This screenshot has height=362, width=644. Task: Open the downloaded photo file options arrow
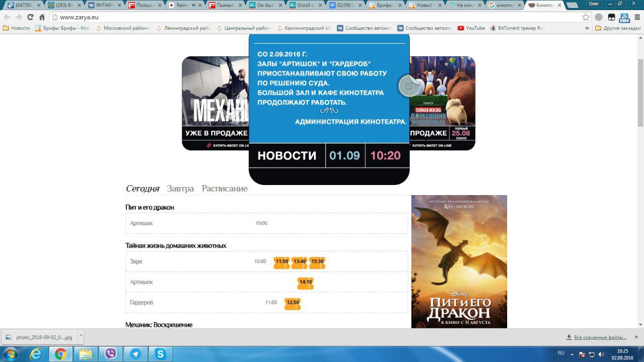tap(81, 336)
